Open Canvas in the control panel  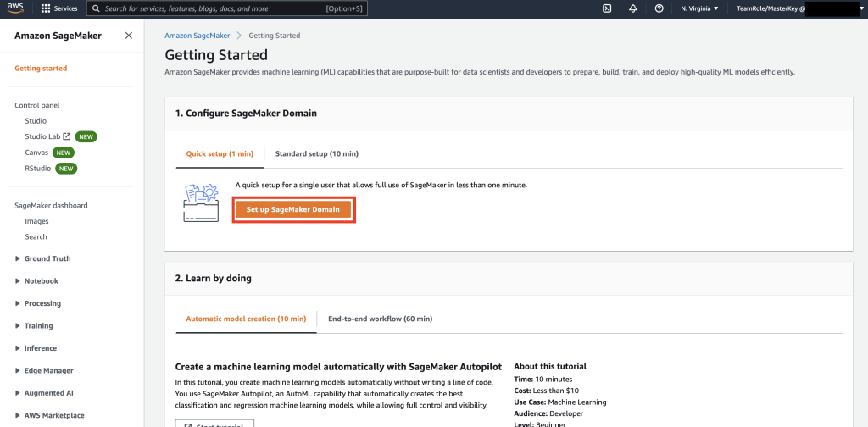pyautogui.click(x=36, y=152)
